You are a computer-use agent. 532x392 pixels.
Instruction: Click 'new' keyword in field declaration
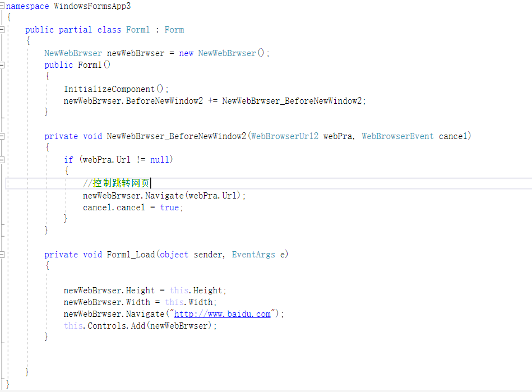coord(186,53)
